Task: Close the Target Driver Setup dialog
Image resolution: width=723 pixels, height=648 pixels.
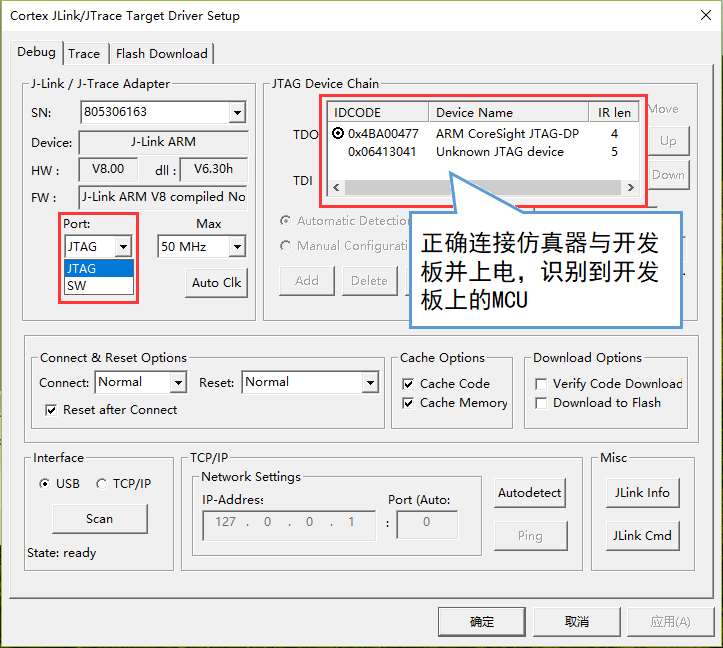Action: 705,15
